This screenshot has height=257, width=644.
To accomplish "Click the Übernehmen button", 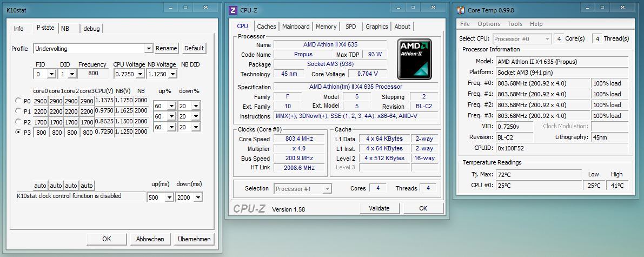I will coord(194,239).
